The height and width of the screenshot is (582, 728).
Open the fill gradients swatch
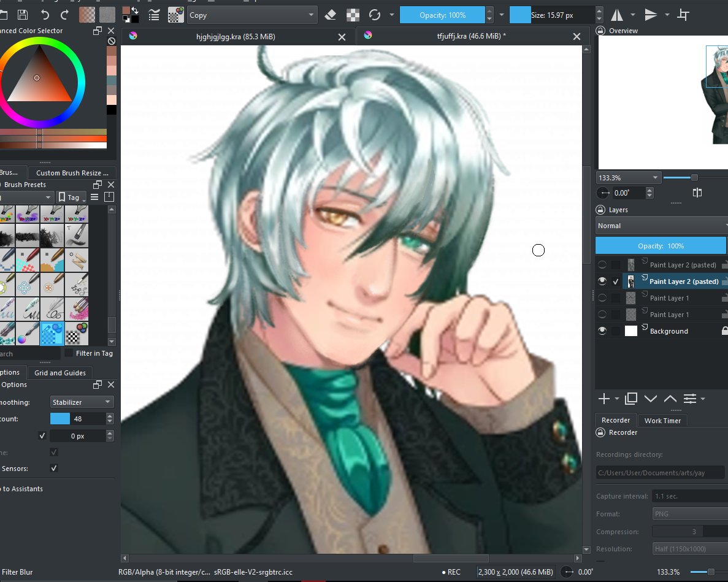[87, 15]
